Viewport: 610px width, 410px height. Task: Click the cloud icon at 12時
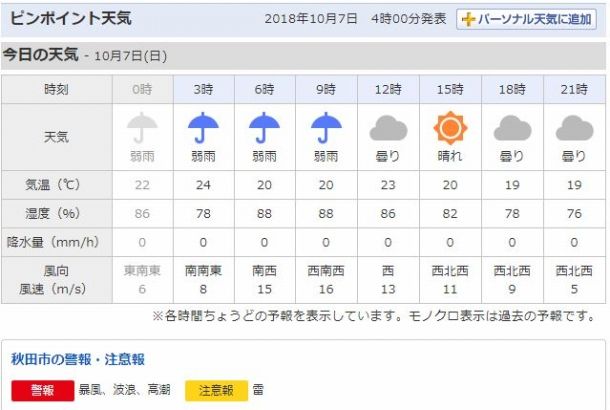(x=388, y=128)
